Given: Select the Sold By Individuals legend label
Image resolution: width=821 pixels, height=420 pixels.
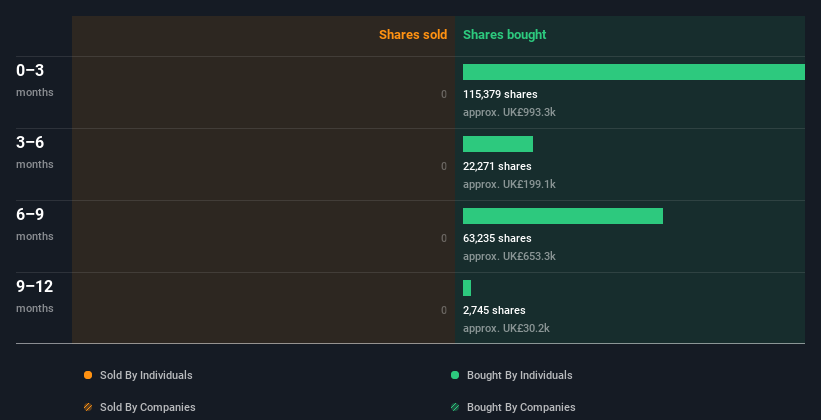Looking at the screenshot, I should coord(146,375).
